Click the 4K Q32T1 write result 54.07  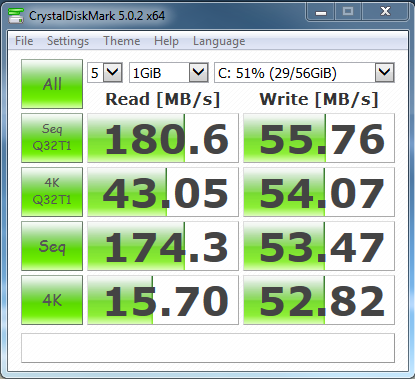click(x=319, y=192)
